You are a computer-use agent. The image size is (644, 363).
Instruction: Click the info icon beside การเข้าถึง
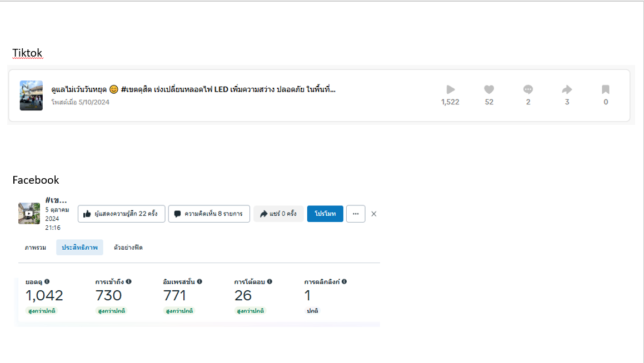pyautogui.click(x=128, y=282)
